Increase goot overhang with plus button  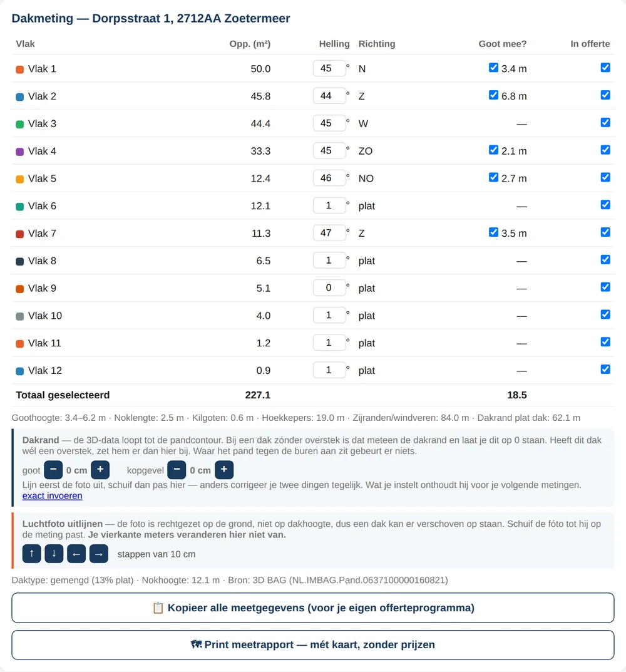click(x=100, y=470)
